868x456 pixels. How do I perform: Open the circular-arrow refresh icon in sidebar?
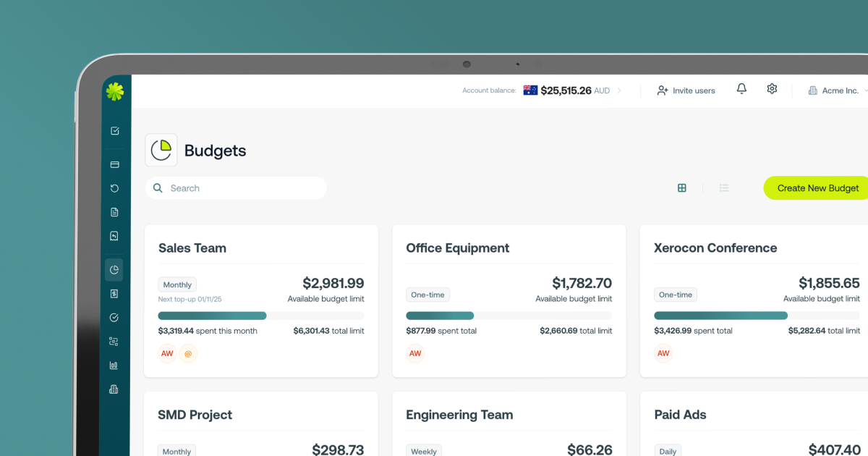point(114,188)
